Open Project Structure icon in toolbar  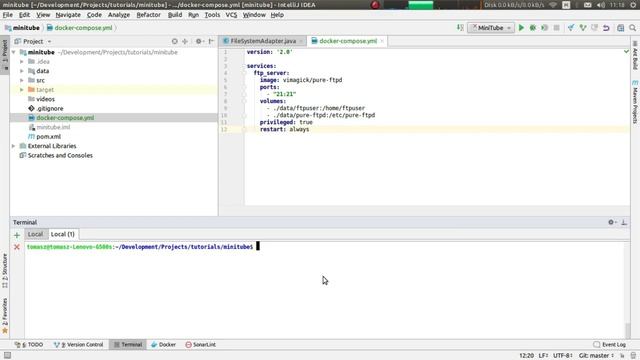620,28
